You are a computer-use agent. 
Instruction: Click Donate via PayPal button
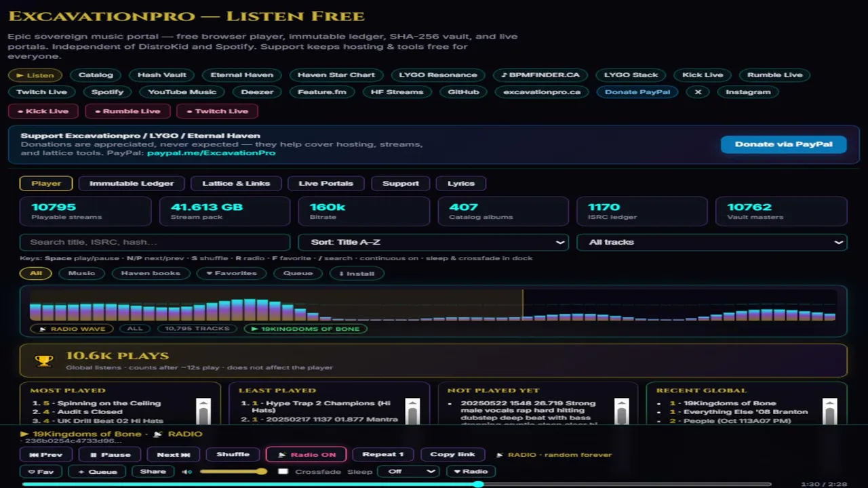coord(783,144)
